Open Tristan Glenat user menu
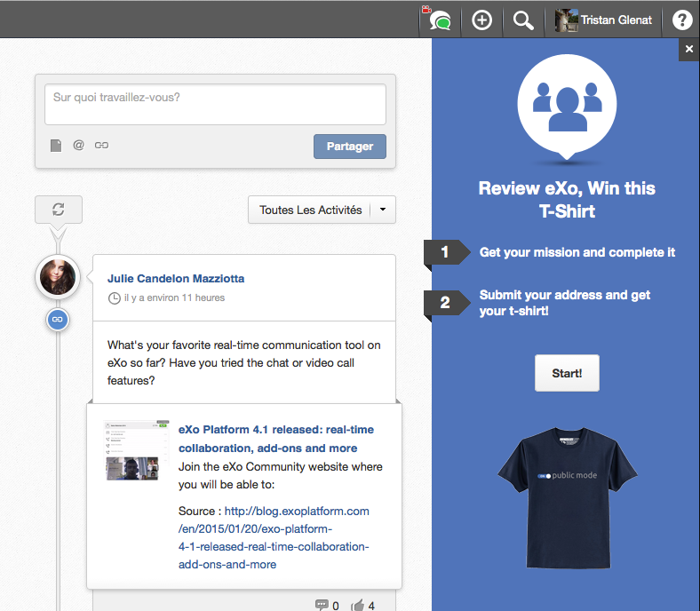 (603, 20)
